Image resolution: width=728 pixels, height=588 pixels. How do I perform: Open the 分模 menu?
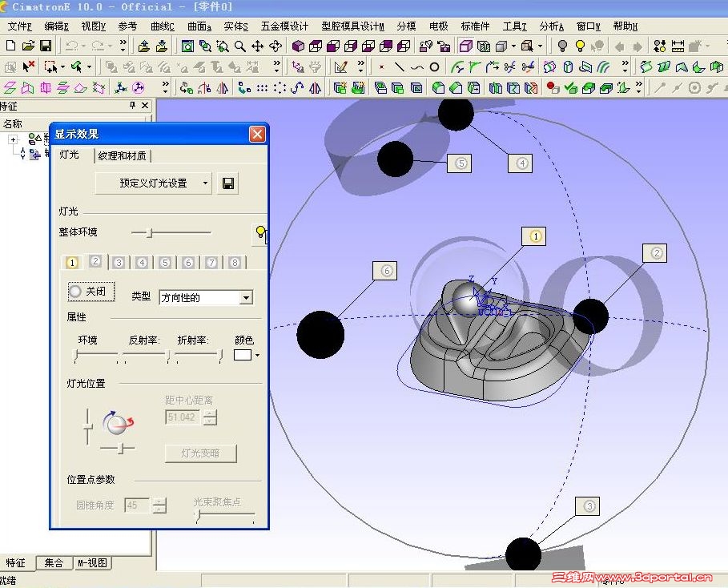coord(406,26)
